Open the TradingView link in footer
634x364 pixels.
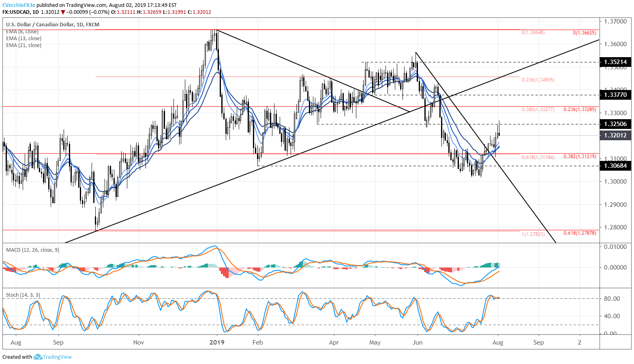(x=57, y=357)
